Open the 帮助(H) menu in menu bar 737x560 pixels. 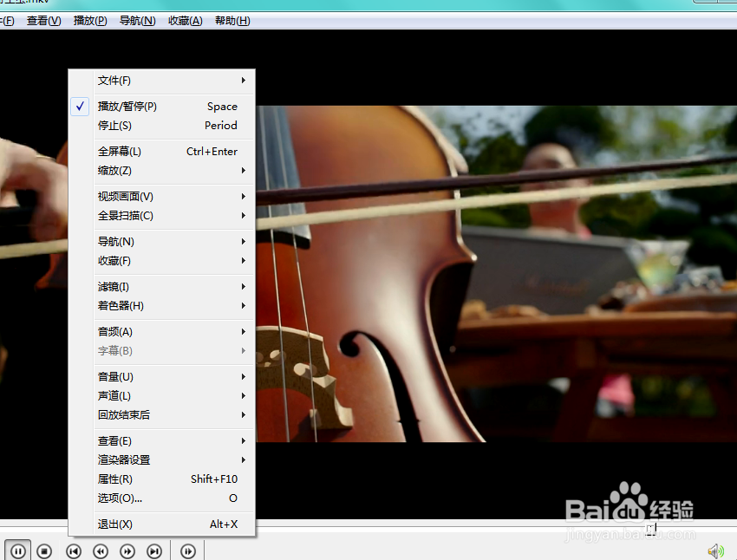pyautogui.click(x=232, y=21)
